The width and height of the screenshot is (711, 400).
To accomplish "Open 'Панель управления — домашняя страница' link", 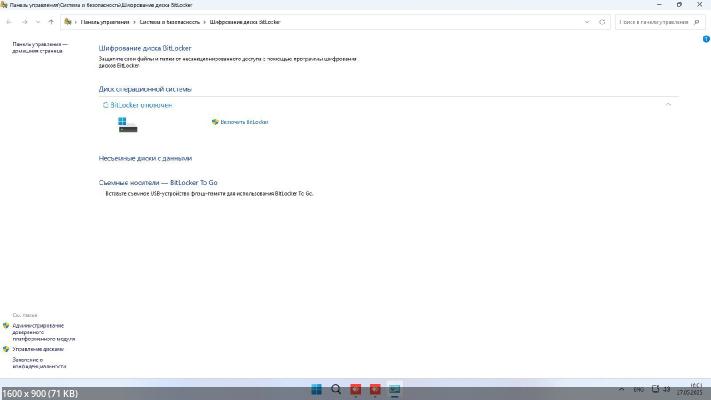I will pos(40,48).
